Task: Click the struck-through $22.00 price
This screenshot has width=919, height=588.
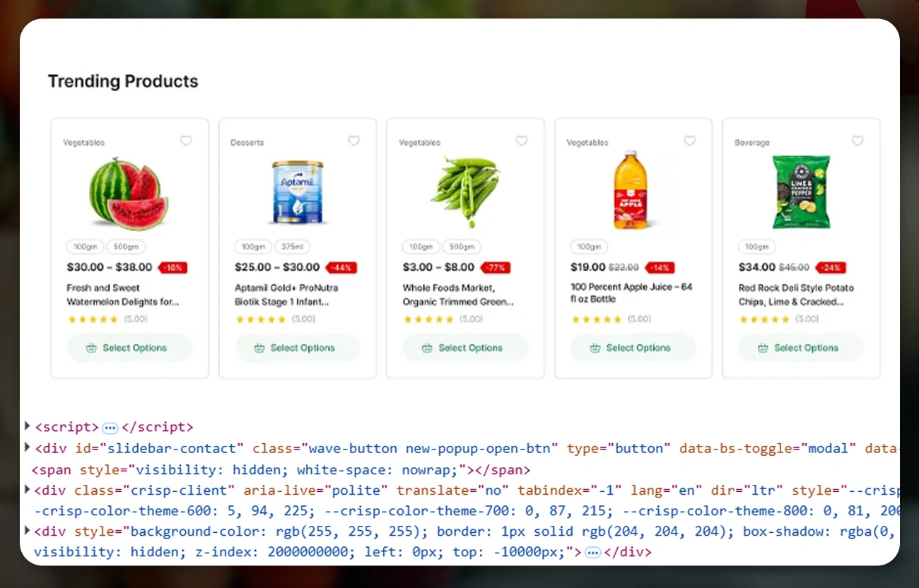Action: click(624, 268)
